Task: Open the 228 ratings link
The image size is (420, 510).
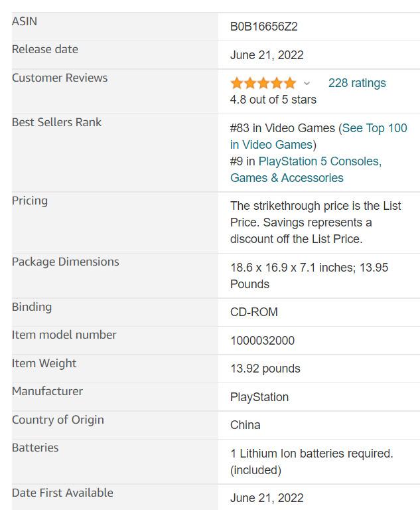Action: (x=357, y=83)
